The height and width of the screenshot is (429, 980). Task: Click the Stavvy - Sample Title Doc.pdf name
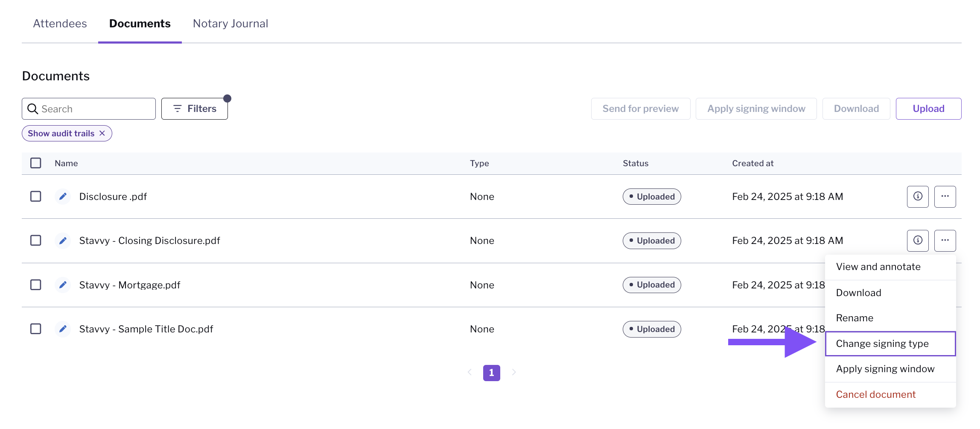[x=146, y=329]
